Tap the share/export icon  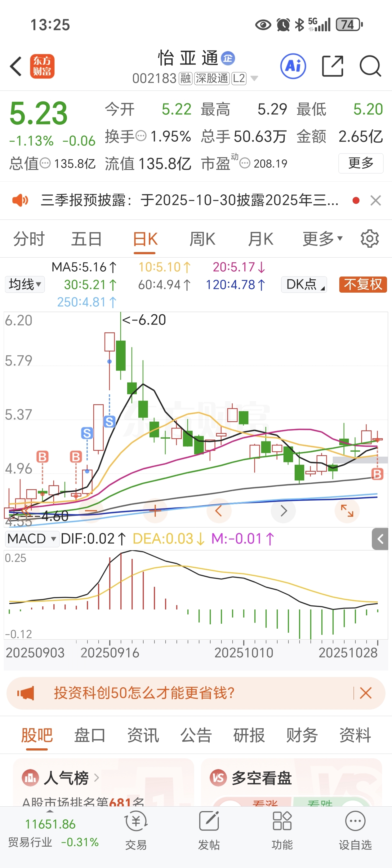click(332, 66)
